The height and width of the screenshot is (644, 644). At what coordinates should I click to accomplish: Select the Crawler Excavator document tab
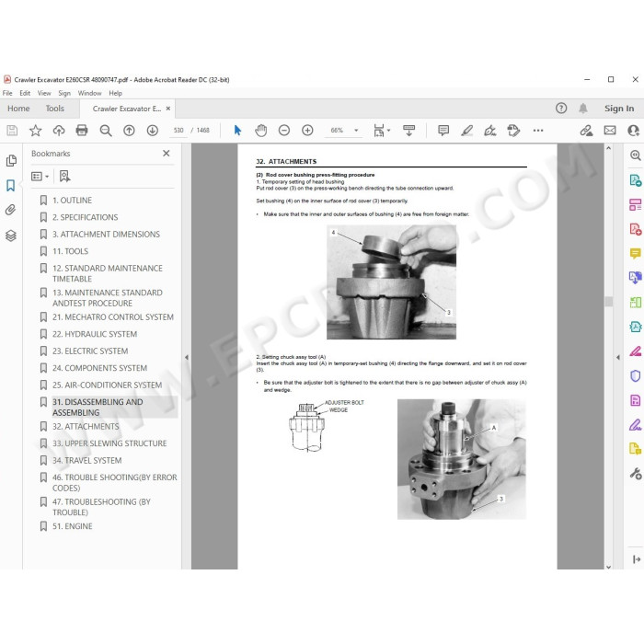[x=127, y=109]
